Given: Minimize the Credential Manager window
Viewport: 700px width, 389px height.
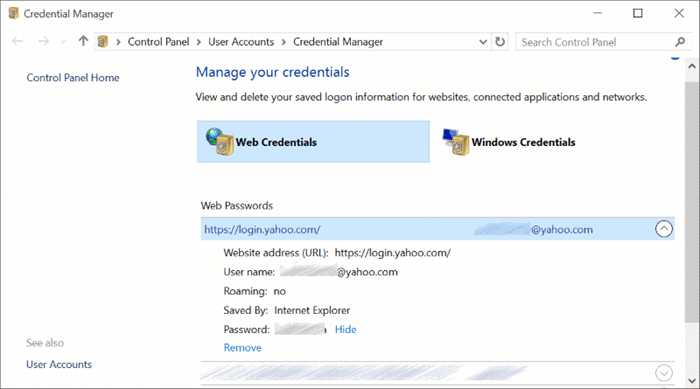Looking at the screenshot, I should click(x=597, y=13).
